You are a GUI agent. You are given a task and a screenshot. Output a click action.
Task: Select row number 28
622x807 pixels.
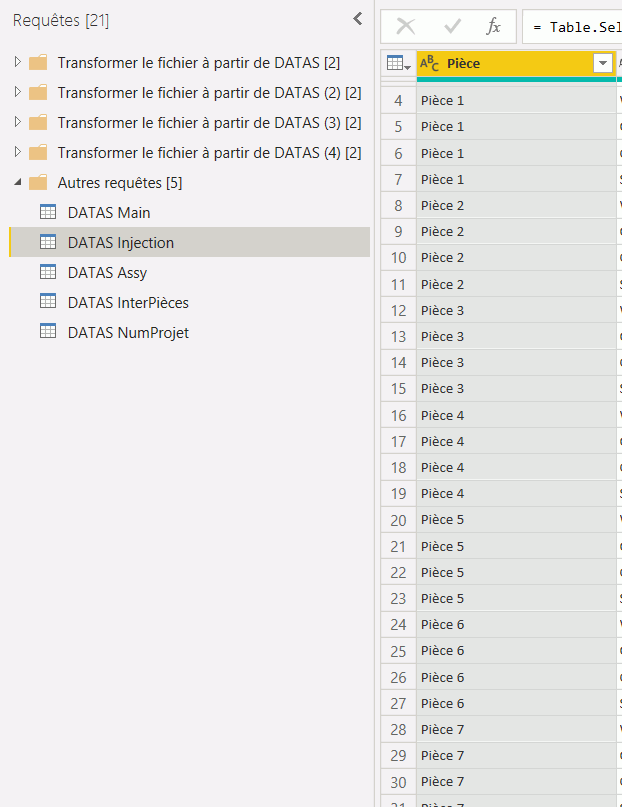pyautogui.click(x=398, y=729)
